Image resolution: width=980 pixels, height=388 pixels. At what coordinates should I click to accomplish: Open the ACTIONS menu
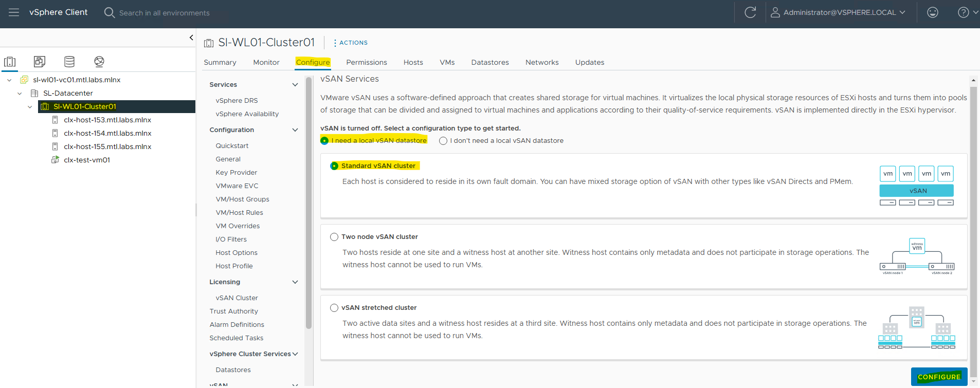pos(351,43)
